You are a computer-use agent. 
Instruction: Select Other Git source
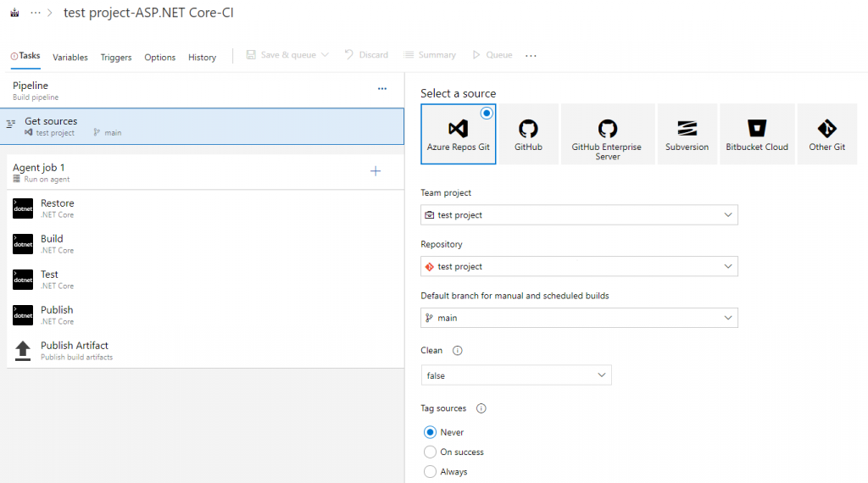point(827,135)
